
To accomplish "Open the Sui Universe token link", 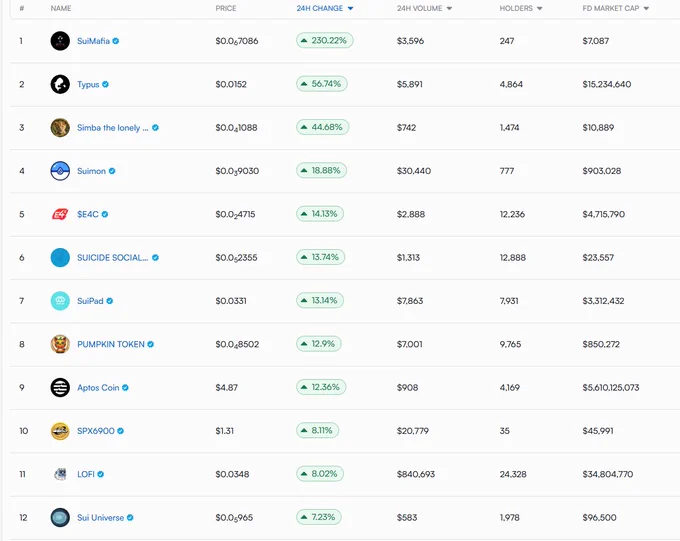I will [x=101, y=518].
